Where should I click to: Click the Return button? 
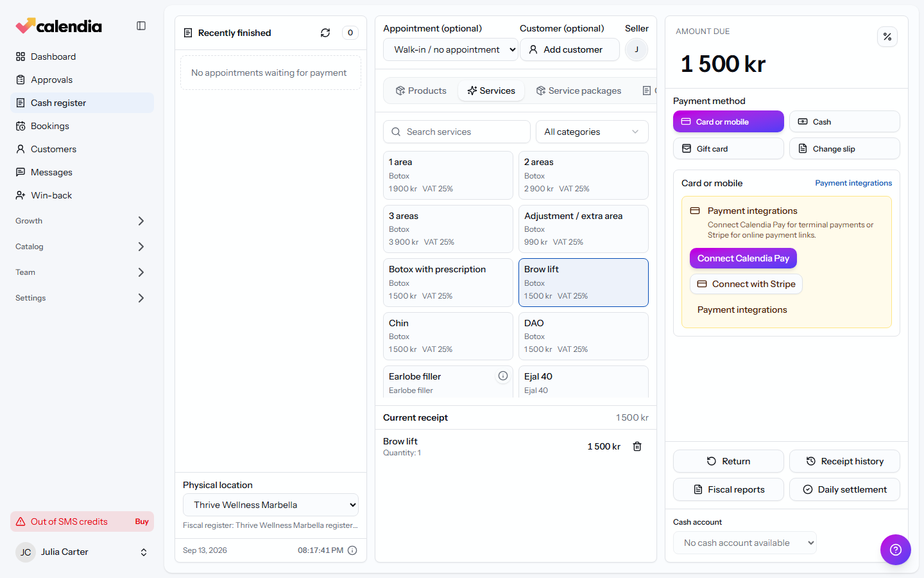pyautogui.click(x=728, y=461)
